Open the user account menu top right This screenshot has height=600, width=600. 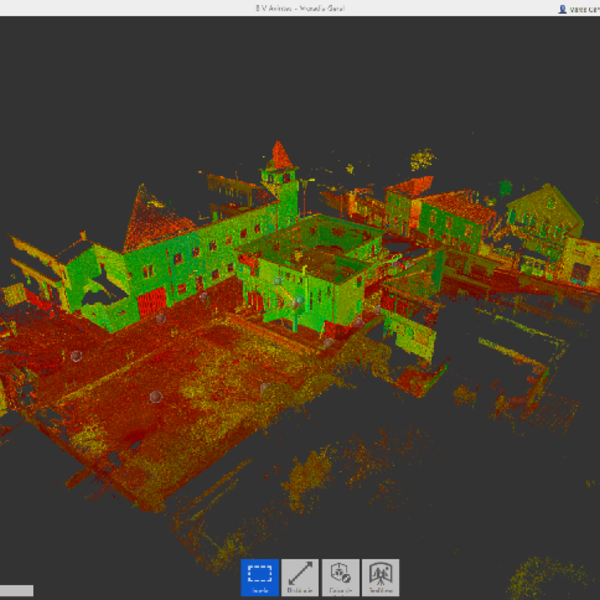coord(578,8)
